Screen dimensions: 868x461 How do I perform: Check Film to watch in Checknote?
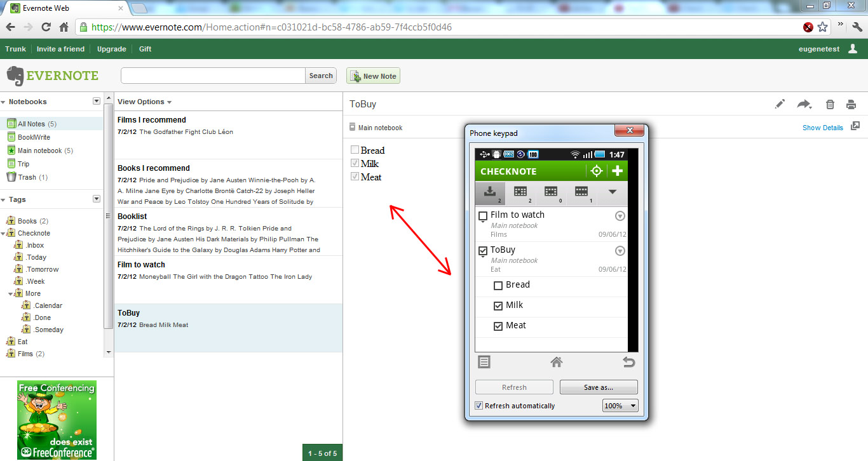(x=483, y=216)
